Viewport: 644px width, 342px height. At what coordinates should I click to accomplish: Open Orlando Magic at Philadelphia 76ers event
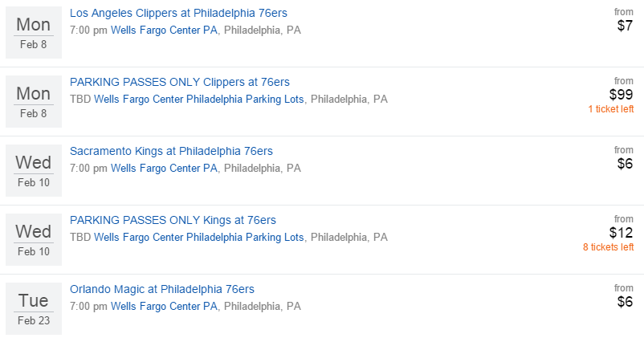(162, 289)
